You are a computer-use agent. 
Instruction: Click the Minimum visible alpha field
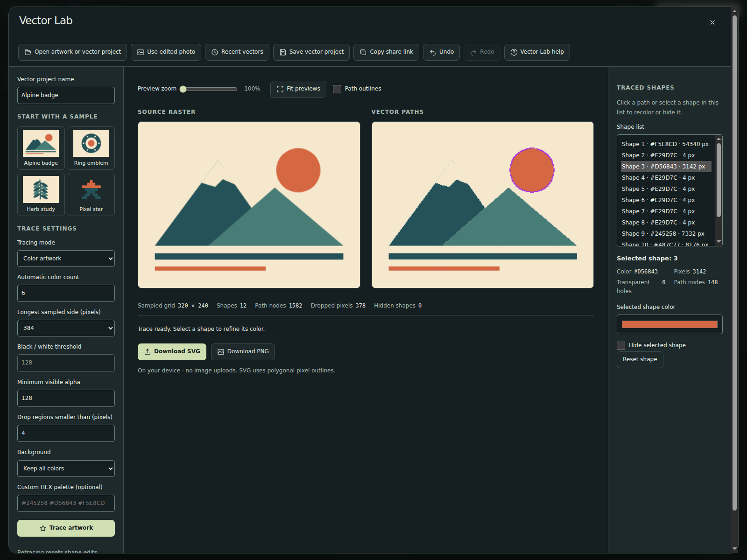click(66, 398)
